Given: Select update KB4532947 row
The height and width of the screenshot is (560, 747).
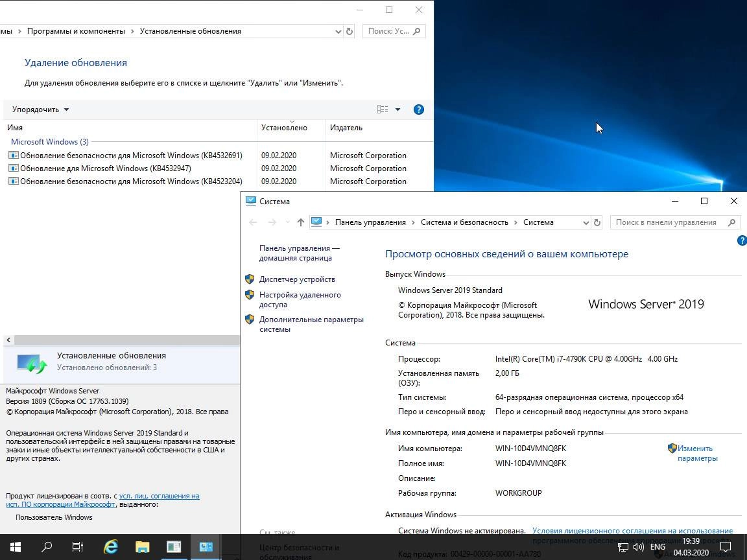Looking at the screenshot, I should tap(217, 169).
